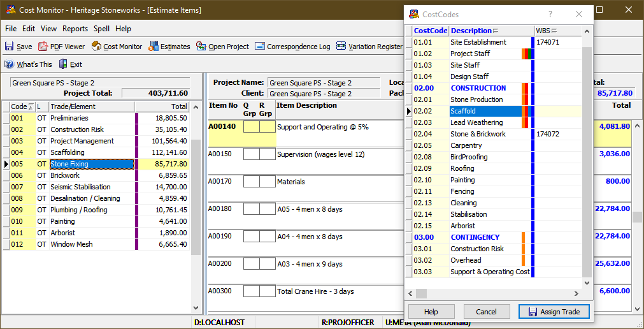Select Support & Operating Cost code

coord(493,272)
